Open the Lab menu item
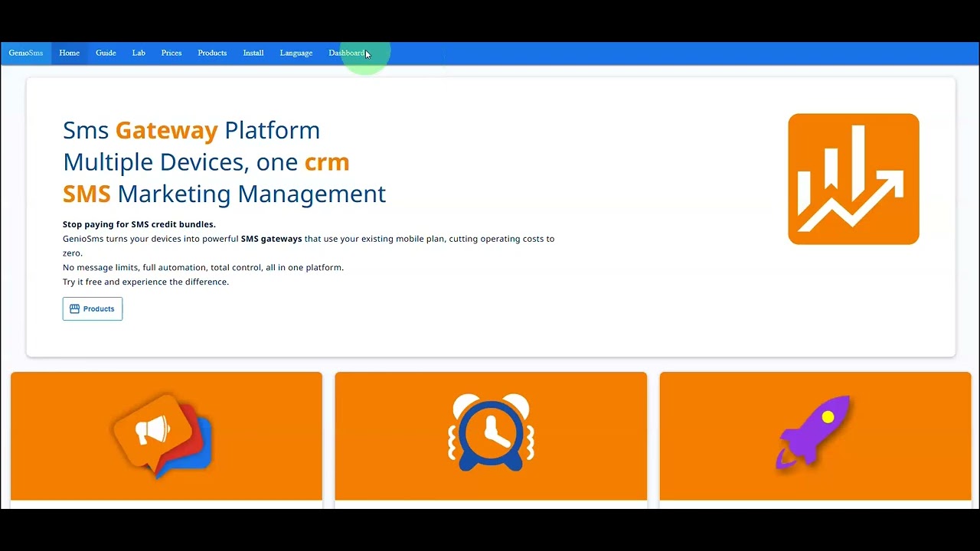980x551 pixels. 139,53
